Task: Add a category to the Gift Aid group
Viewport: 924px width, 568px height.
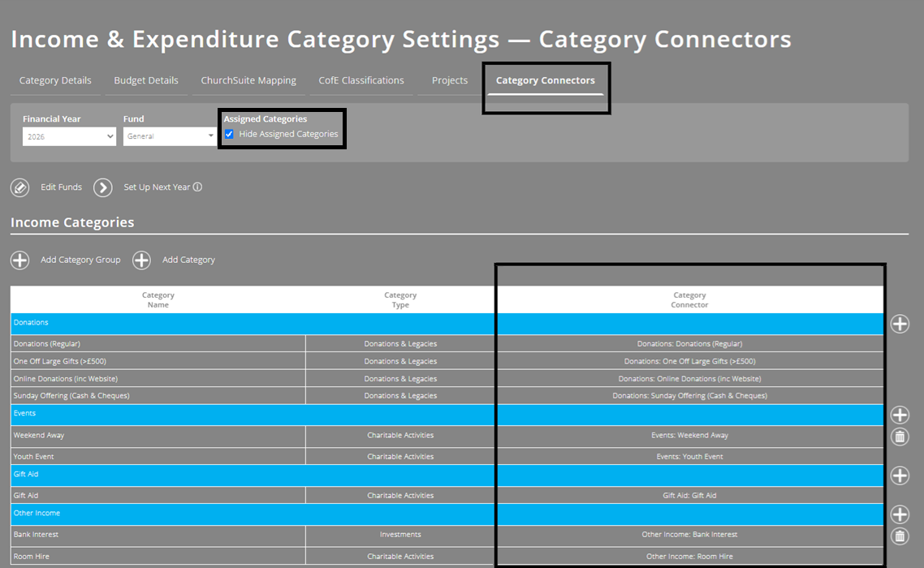Action: pyautogui.click(x=900, y=475)
